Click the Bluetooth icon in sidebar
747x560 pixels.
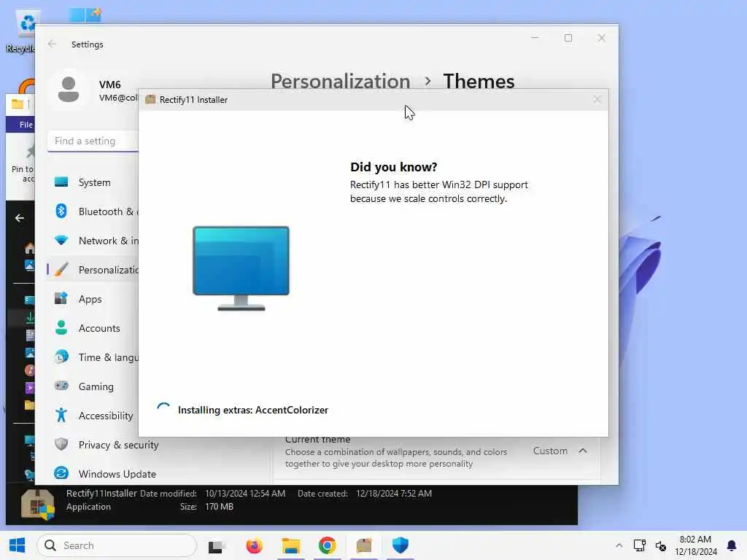[61, 211]
